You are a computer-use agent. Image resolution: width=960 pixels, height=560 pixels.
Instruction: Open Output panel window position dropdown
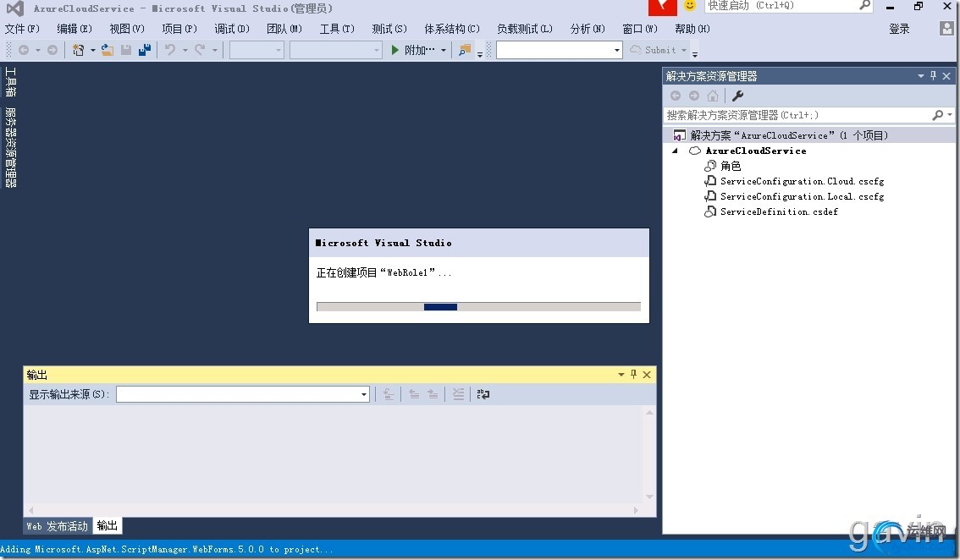pyautogui.click(x=621, y=375)
